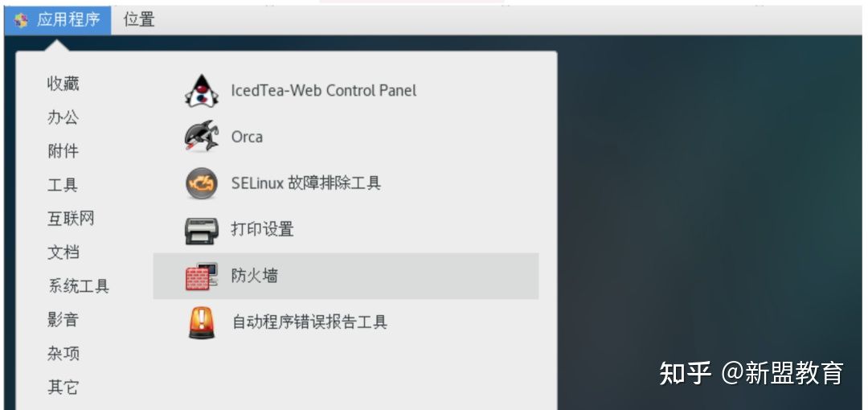Click the red siren error report icon

[x=201, y=322]
